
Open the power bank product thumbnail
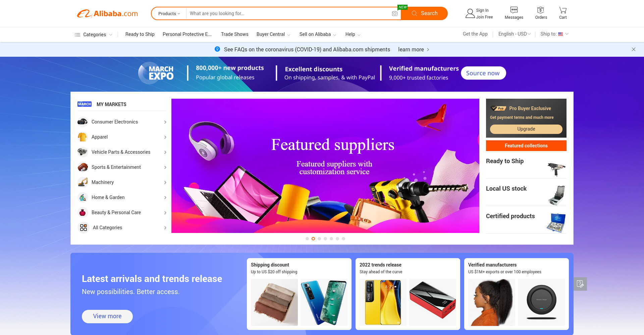coord(433,302)
